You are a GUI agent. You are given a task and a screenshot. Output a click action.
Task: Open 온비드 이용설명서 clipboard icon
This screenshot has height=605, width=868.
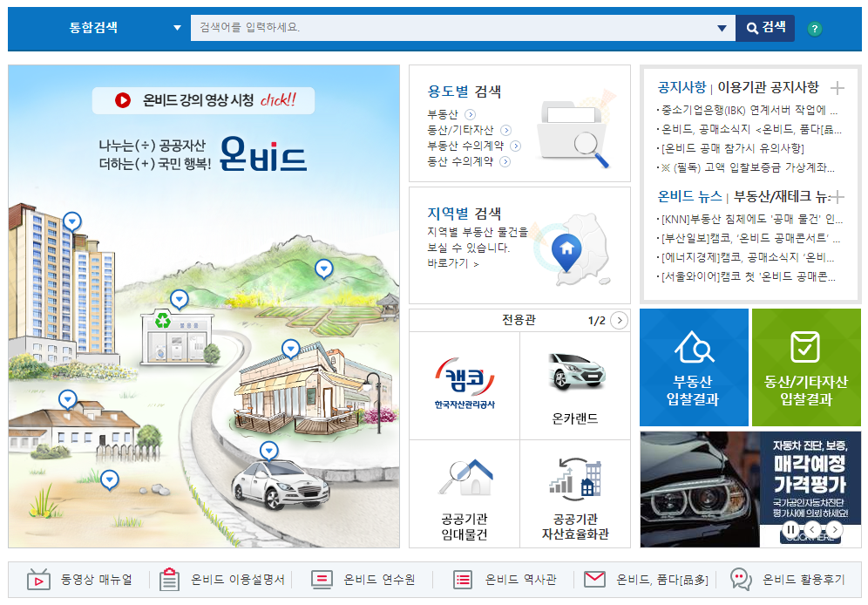(169, 580)
